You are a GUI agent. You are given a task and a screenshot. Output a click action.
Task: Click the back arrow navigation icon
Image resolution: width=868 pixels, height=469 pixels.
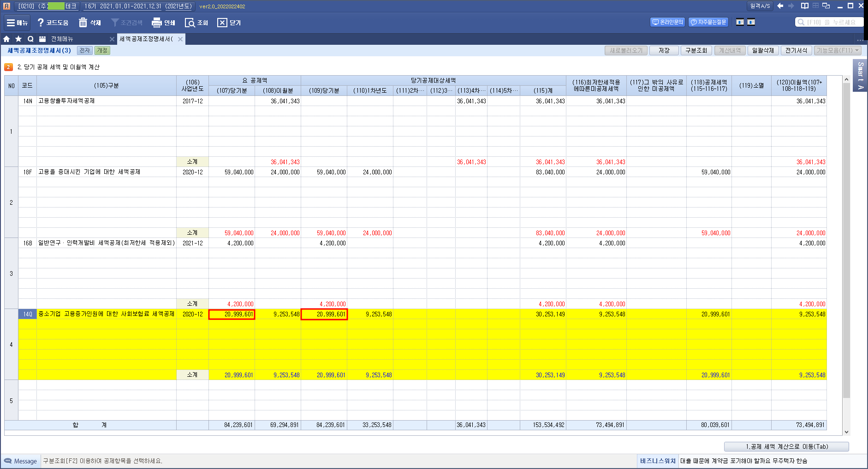point(780,6)
